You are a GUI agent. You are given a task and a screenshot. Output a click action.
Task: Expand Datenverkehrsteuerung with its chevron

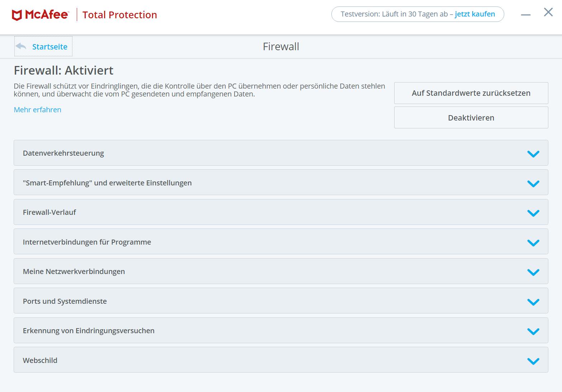click(x=533, y=154)
